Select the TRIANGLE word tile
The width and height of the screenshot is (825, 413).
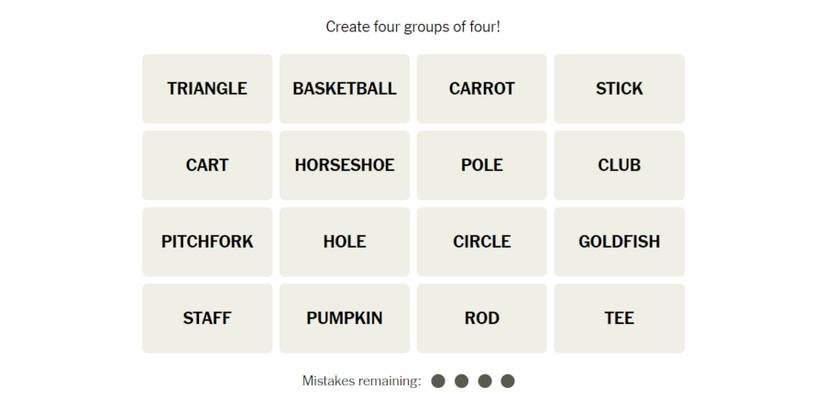pos(207,89)
